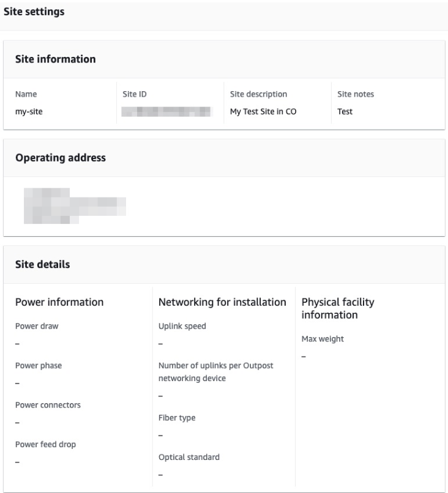Click the Operating address panel header
448x493 pixels.
tap(60, 158)
